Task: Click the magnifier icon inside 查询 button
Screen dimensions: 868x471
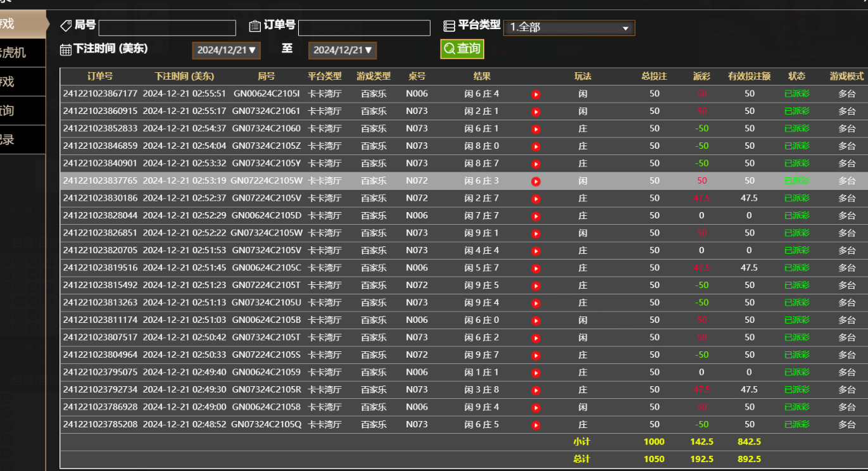Action: [450, 49]
